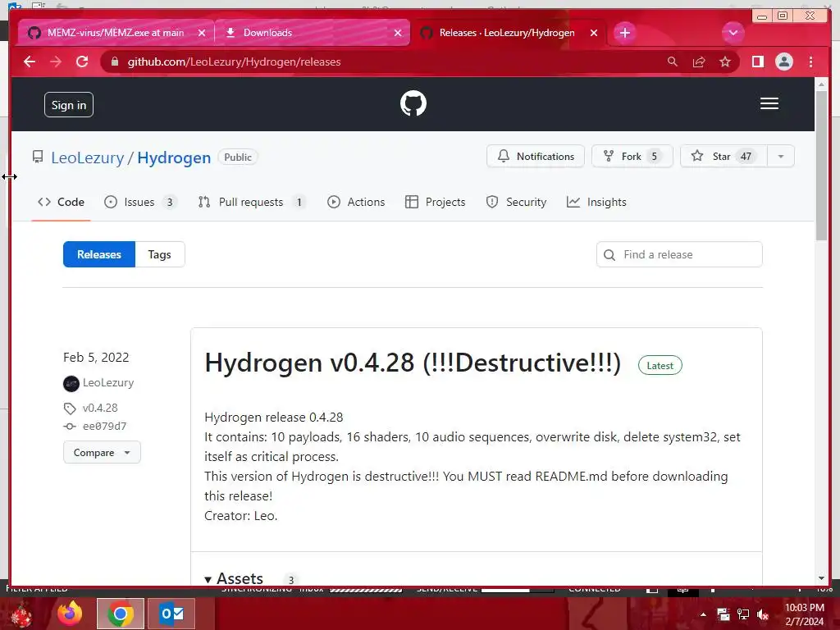Open a new browser tab
The width and height of the screenshot is (840, 630).
624,33
